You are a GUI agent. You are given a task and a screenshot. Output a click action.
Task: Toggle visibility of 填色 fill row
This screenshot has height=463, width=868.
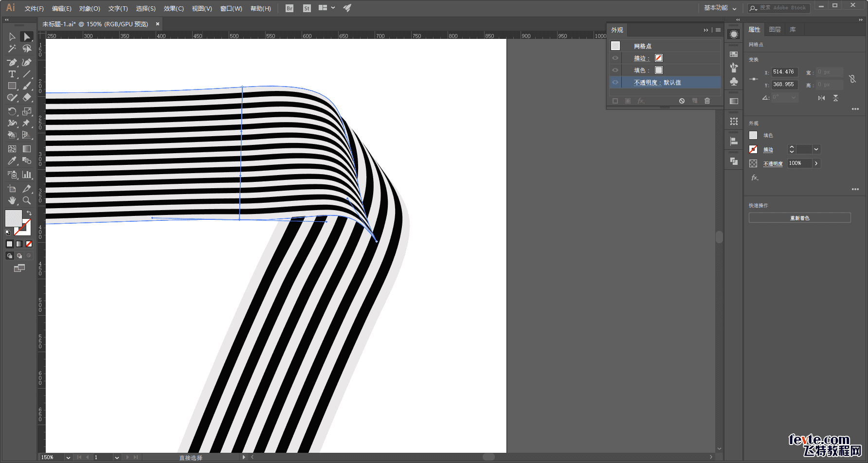615,71
